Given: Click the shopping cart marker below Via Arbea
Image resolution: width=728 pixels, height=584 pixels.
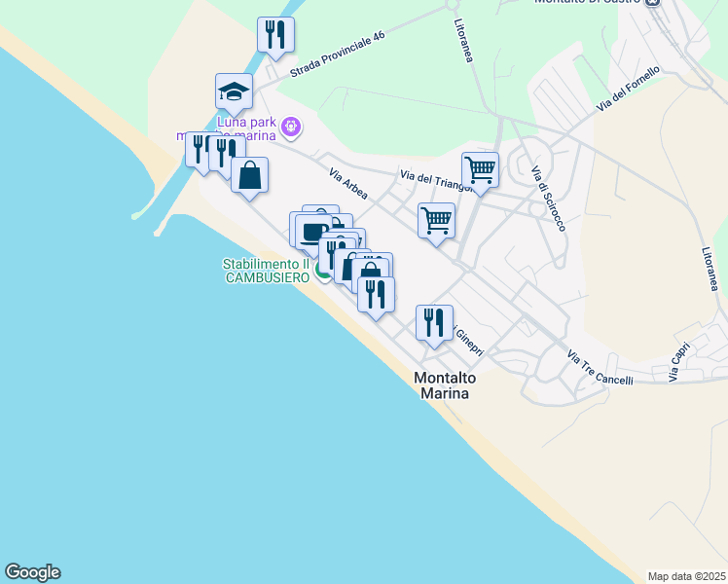Looking at the screenshot, I should click(436, 224).
